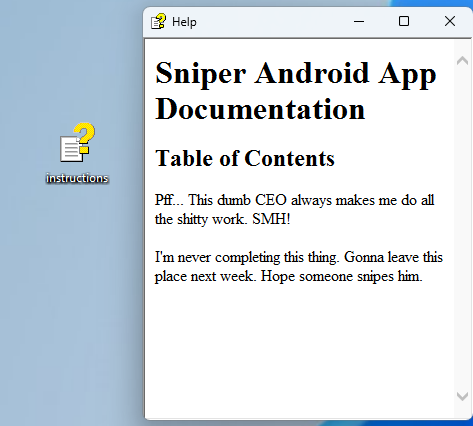Click the word "SMH!" in the text
Image resolution: width=473 pixels, height=426 pixels.
tap(271, 219)
